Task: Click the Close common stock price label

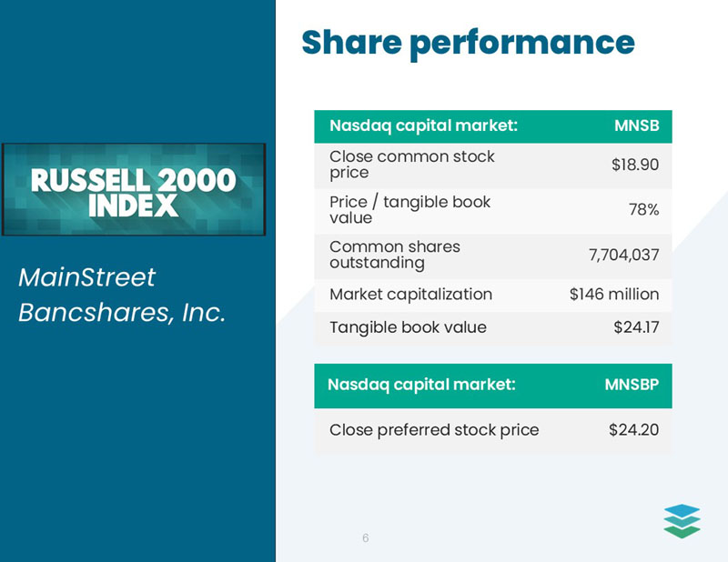Action: click(x=412, y=165)
